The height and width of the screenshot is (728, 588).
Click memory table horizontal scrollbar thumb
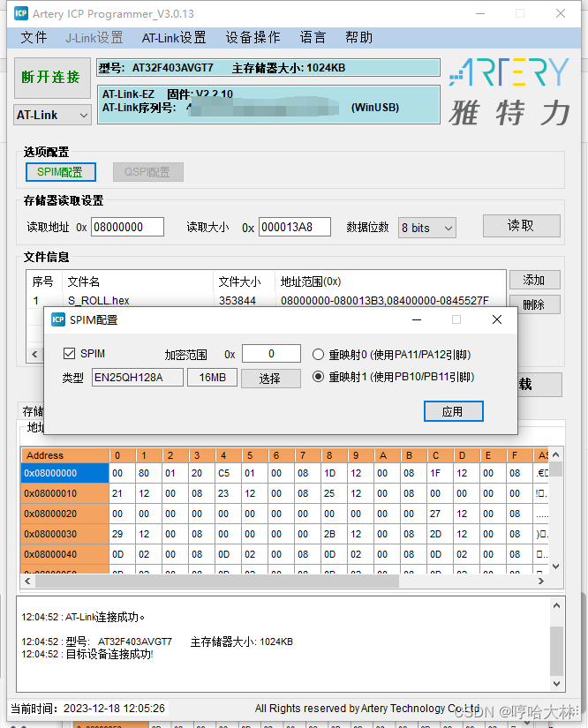tap(217, 581)
